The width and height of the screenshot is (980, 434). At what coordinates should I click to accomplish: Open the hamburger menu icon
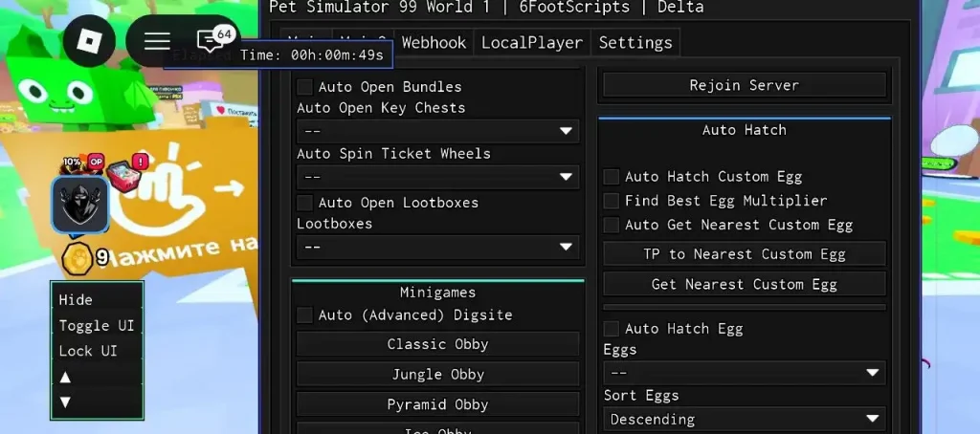pos(158,40)
